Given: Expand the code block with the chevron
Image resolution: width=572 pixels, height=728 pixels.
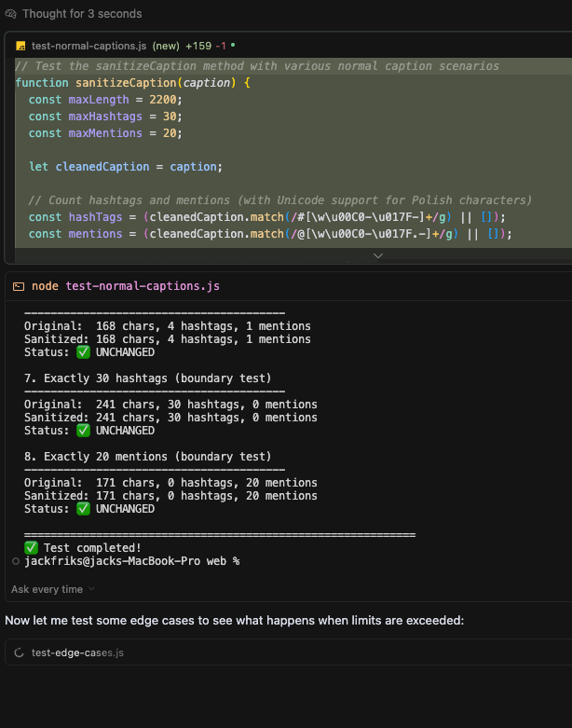Looking at the screenshot, I should 378,255.
